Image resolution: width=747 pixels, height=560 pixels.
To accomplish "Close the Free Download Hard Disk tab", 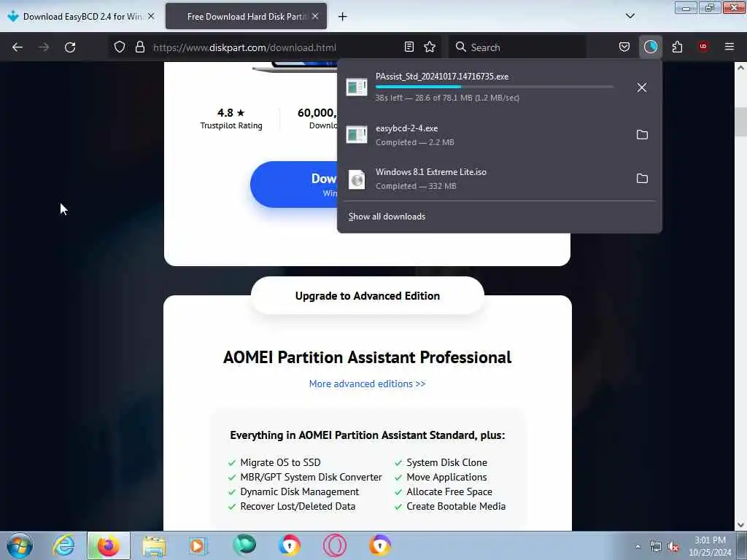I will [315, 16].
